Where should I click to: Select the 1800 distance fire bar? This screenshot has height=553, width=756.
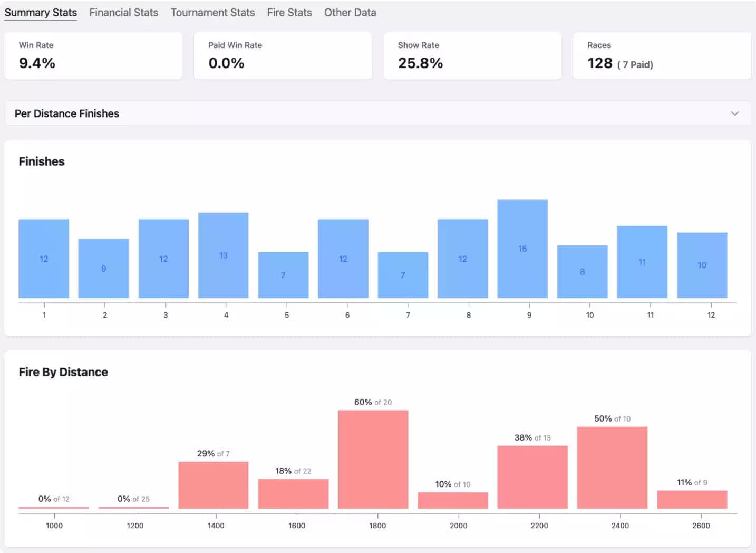coord(373,459)
